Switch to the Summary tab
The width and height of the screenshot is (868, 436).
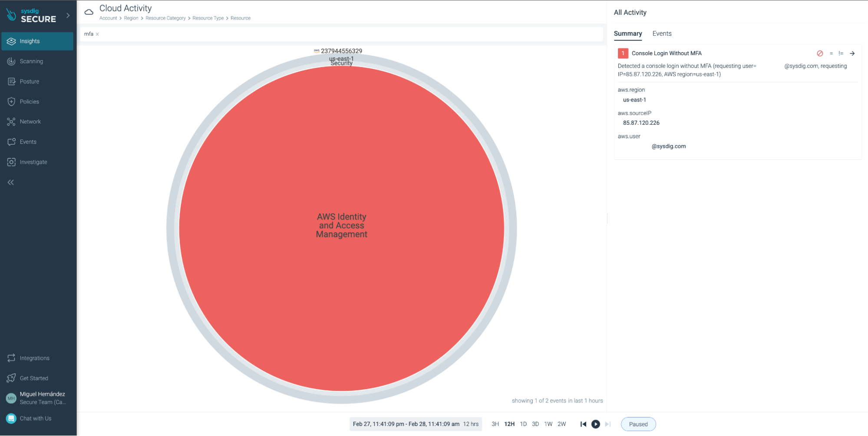(627, 34)
